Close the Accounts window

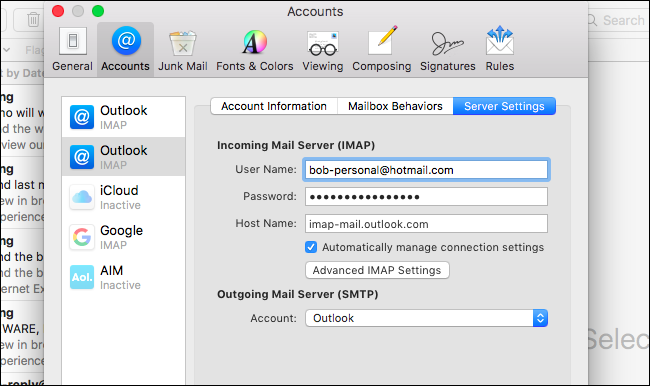tap(58, 11)
